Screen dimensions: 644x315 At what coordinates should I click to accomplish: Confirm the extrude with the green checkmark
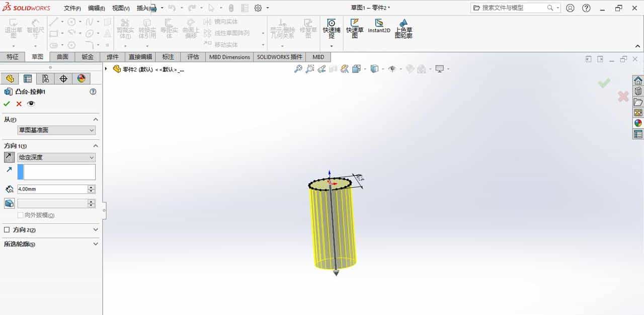coord(6,103)
